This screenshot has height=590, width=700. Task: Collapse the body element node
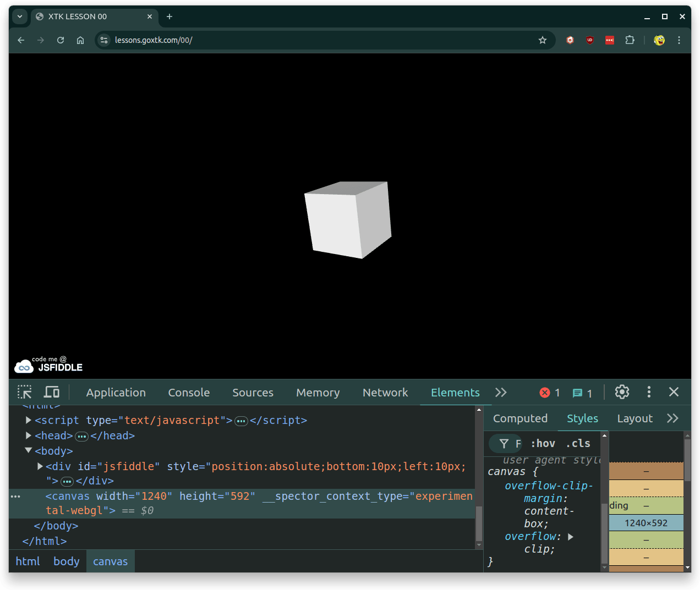[28, 450]
